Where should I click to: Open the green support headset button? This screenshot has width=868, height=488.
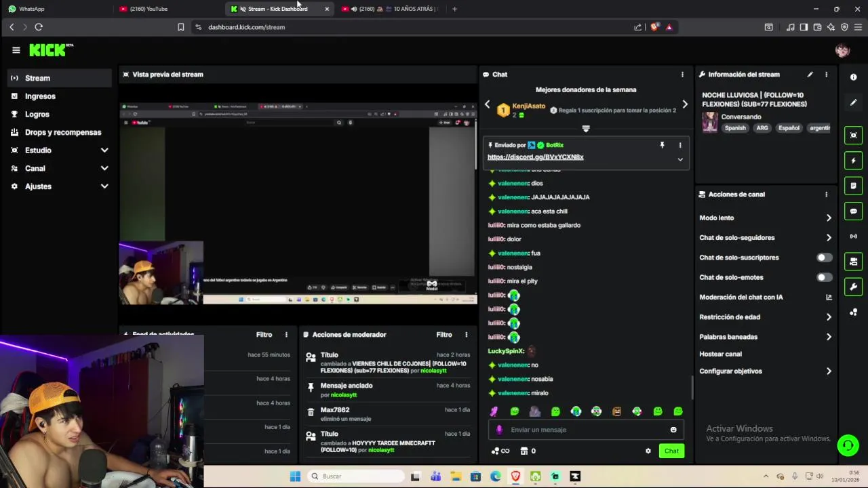[848, 445]
